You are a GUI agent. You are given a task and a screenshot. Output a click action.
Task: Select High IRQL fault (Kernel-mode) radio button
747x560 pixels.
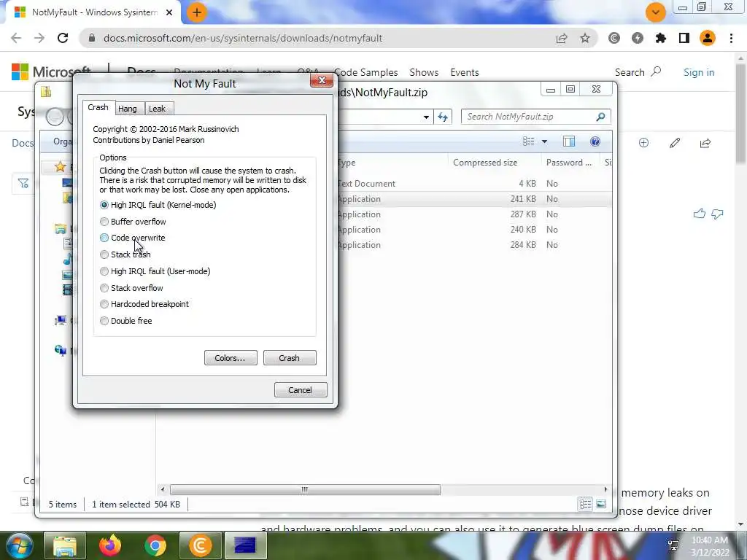coord(158,205)
